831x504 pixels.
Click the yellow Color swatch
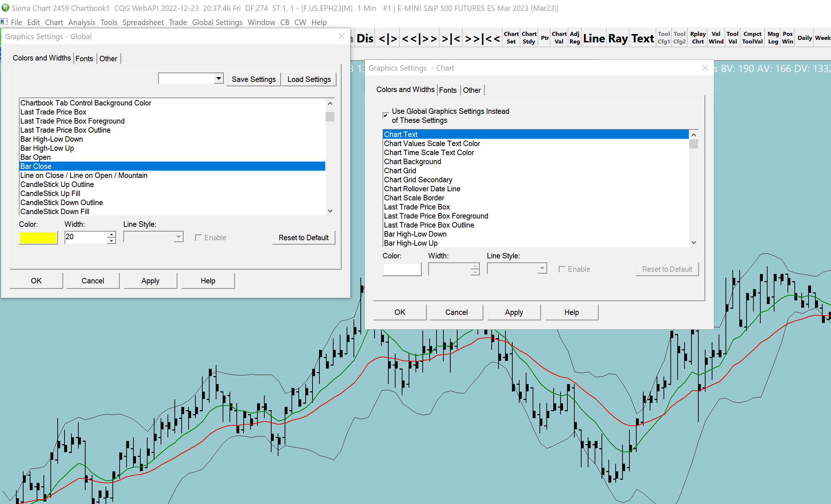(38, 238)
